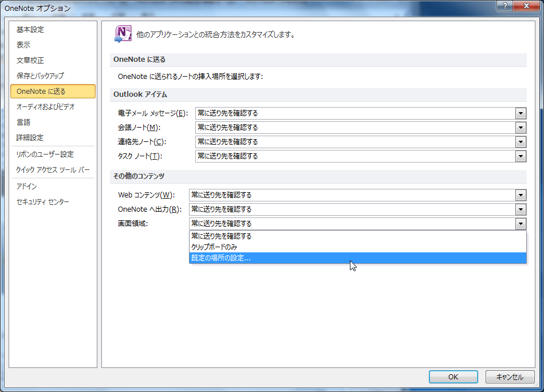544x392 pixels.
Task: Click the help question mark button
Action: pyautogui.click(x=505, y=6)
